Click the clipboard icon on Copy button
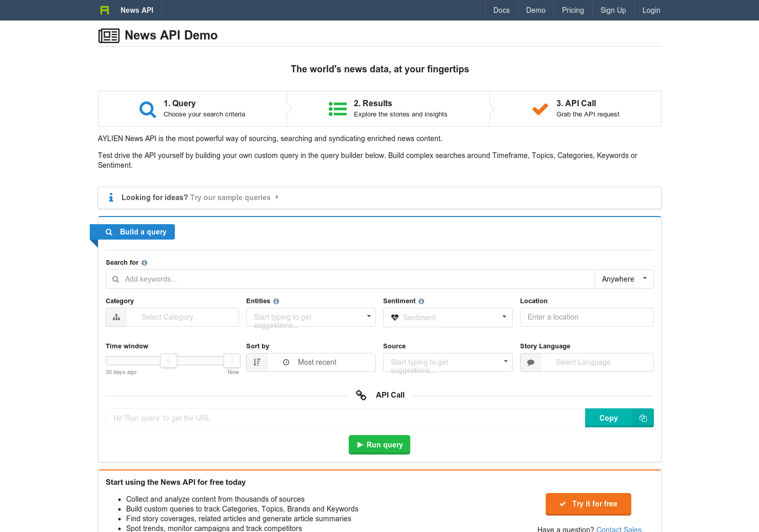 tap(643, 418)
